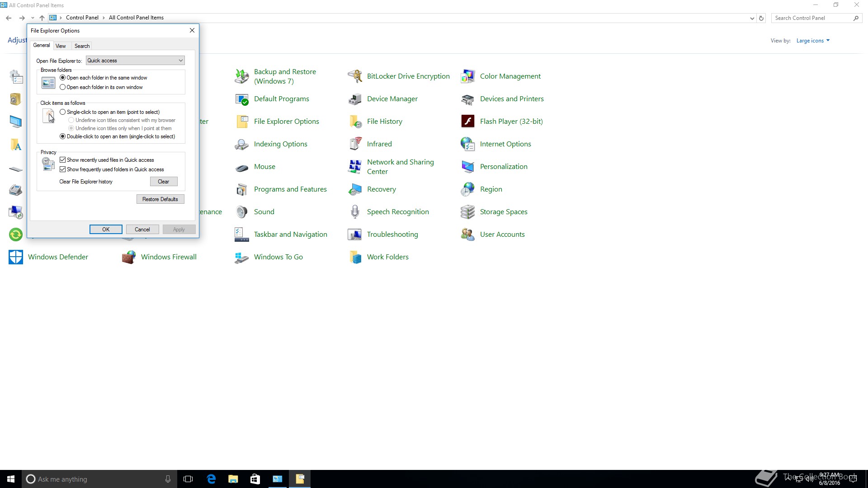The width and height of the screenshot is (868, 488).
Task: Open the Region globe icon
Action: click(468, 189)
